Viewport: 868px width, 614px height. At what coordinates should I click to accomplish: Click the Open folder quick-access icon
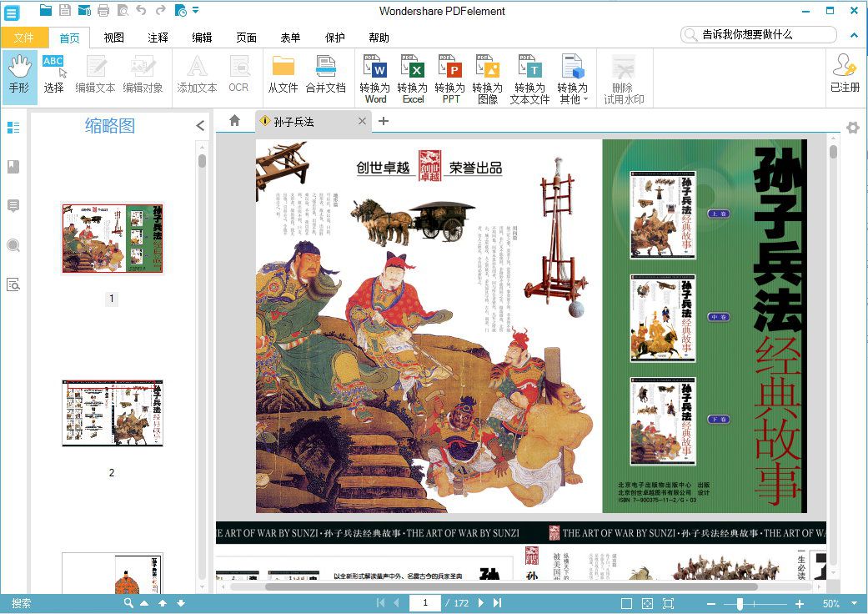(46, 10)
